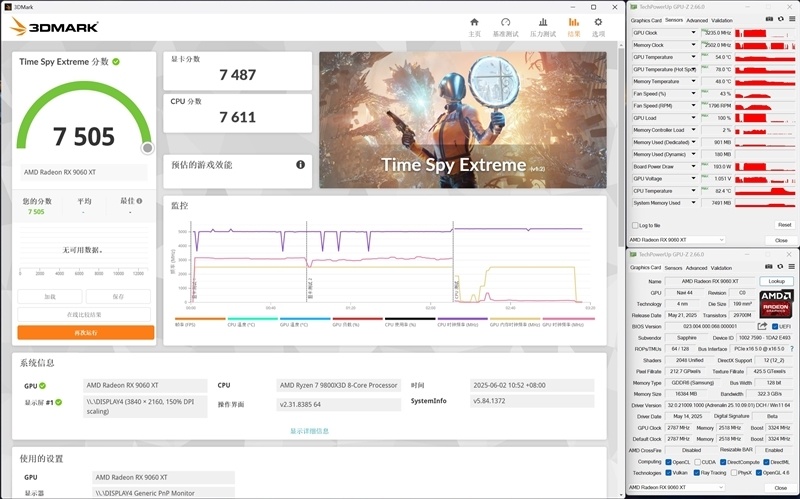Click the AMD Radeon Graphics logo
The width and height of the screenshot is (800, 499).
click(x=776, y=304)
